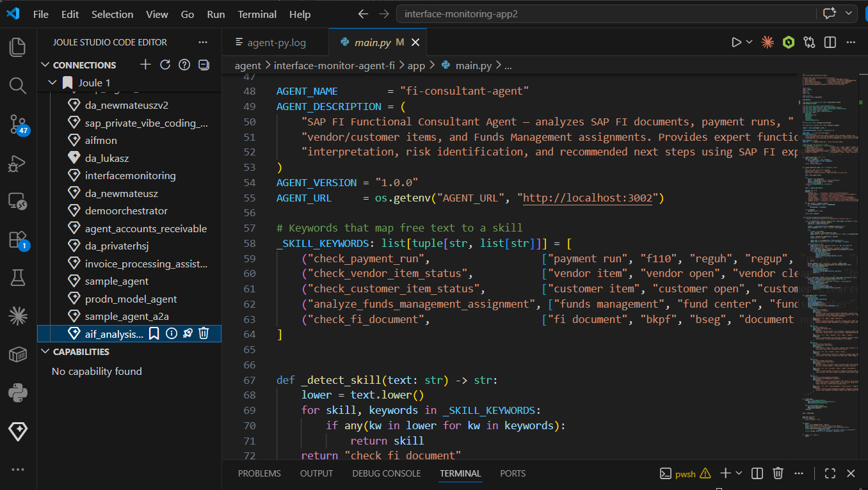This screenshot has width=868, height=490.
Task: Open the Remote Explorer view
Action: [x=18, y=202]
